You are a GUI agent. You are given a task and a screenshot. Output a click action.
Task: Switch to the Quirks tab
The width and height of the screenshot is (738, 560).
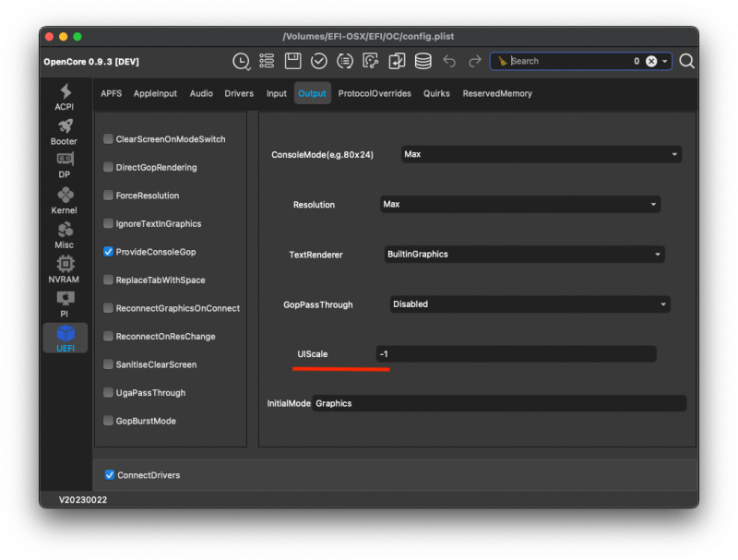[x=436, y=93]
